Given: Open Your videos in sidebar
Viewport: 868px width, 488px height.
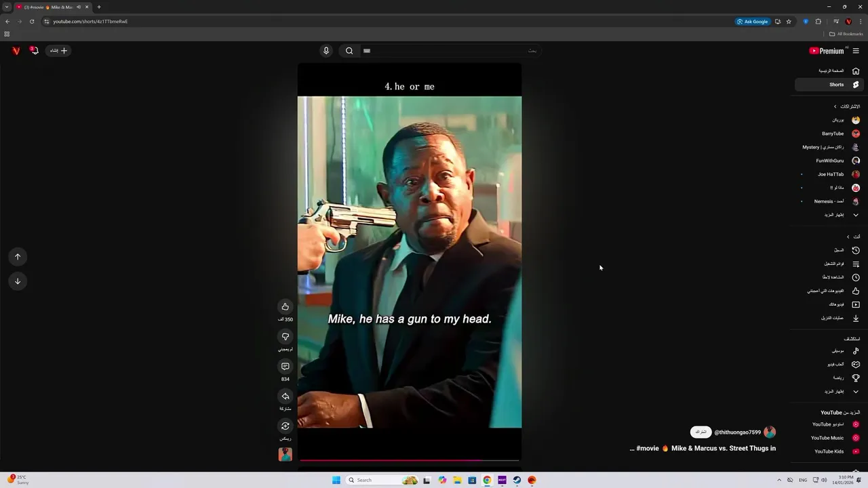Looking at the screenshot, I should pyautogui.click(x=829, y=304).
